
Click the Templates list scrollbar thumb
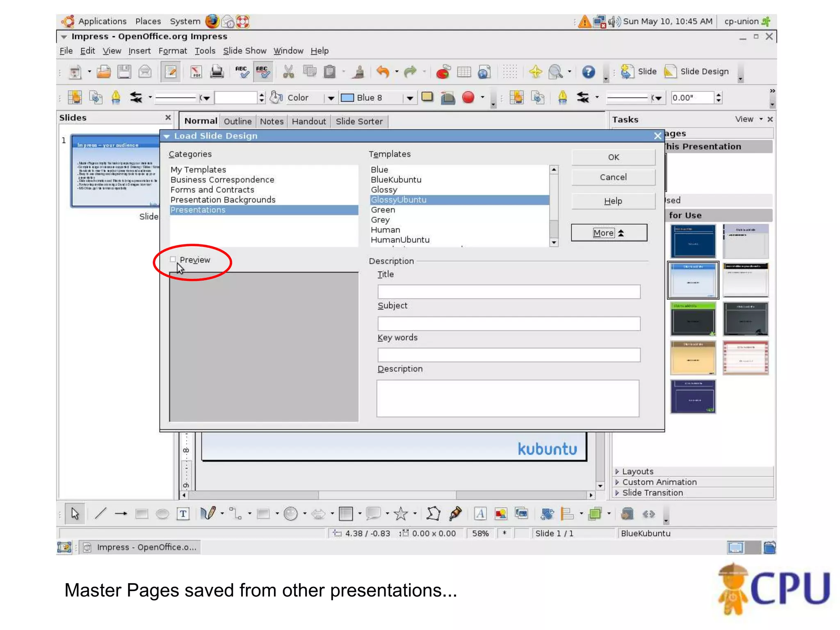pyautogui.click(x=554, y=228)
